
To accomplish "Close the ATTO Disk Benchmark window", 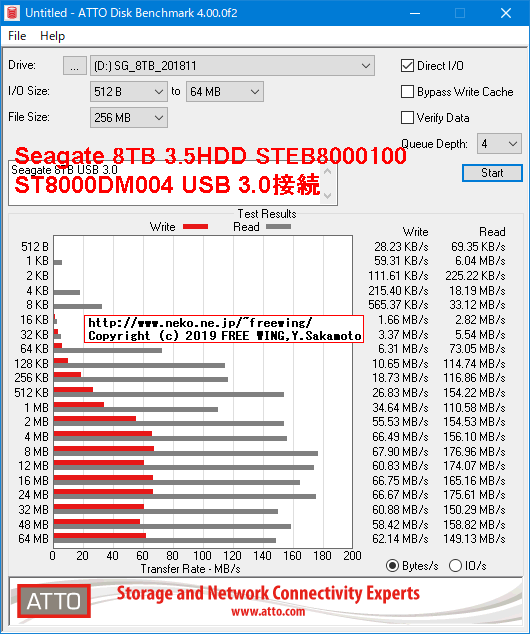I will click(506, 13).
